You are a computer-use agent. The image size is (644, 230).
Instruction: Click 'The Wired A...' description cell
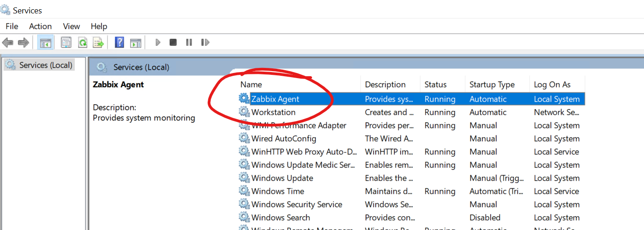(x=389, y=139)
